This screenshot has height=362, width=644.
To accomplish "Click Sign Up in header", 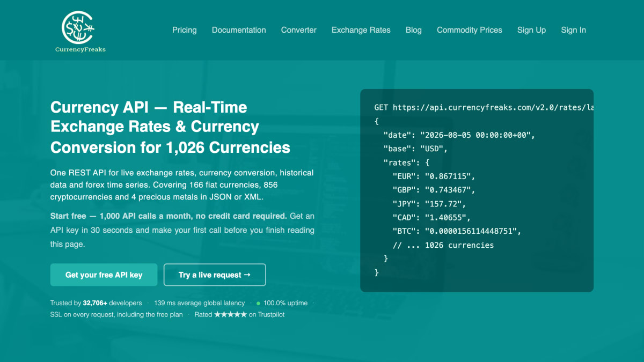I will 531,30.
